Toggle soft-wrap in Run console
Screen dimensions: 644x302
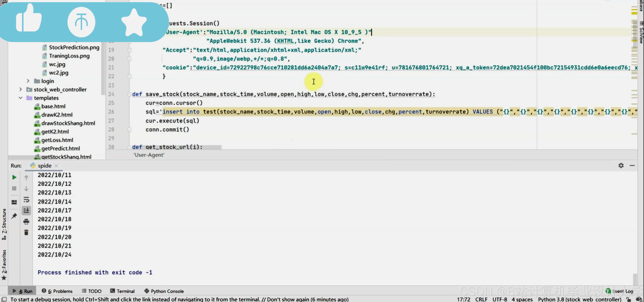point(26,200)
